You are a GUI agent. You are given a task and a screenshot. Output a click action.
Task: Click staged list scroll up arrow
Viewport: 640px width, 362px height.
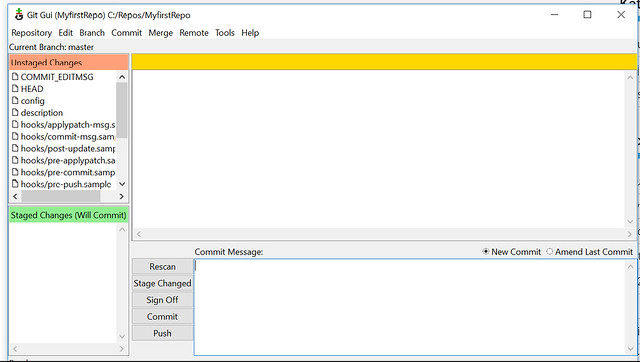[122, 229]
